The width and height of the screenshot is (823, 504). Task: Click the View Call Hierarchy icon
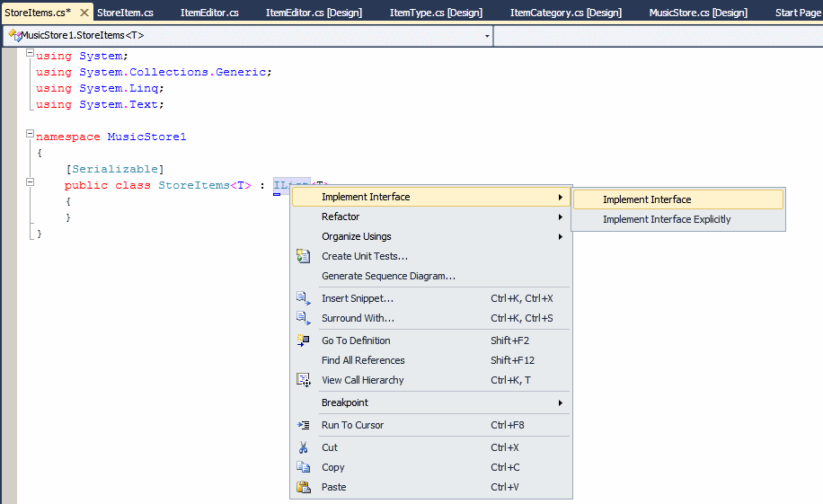[x=304, y=380]
